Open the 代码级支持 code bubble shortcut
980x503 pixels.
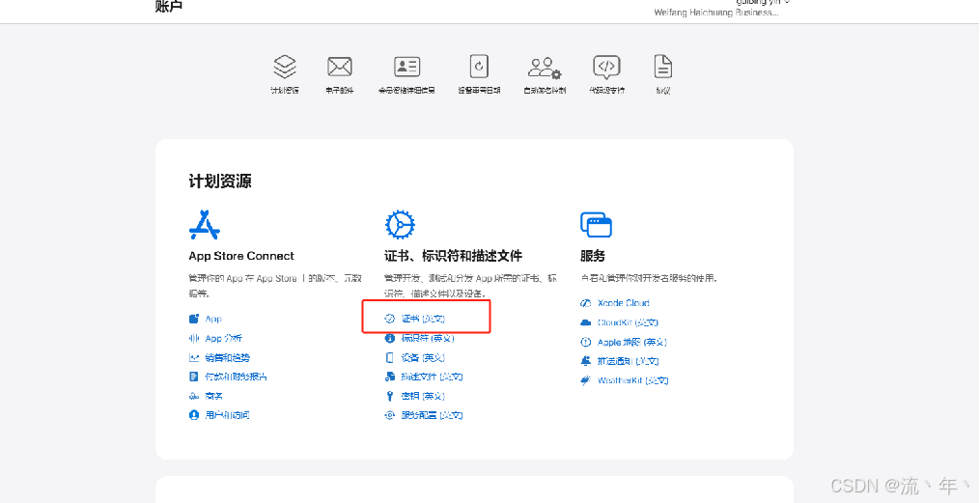[606, 73]
